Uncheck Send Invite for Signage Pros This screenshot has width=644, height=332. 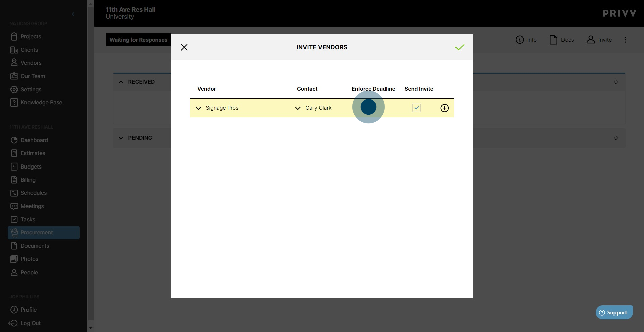[416, 108]
